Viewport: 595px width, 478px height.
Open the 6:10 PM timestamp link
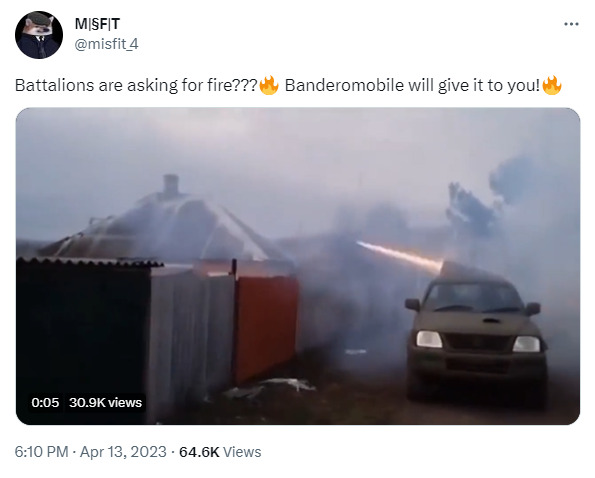41,452
